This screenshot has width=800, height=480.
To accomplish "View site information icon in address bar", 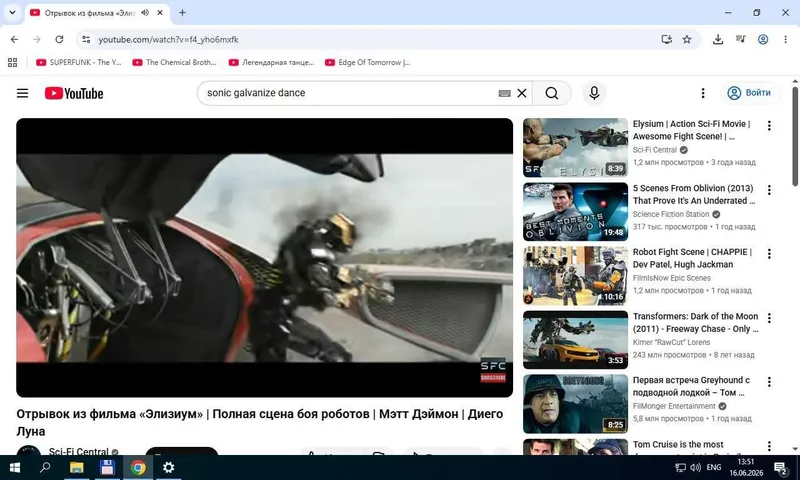I will 86,39.
